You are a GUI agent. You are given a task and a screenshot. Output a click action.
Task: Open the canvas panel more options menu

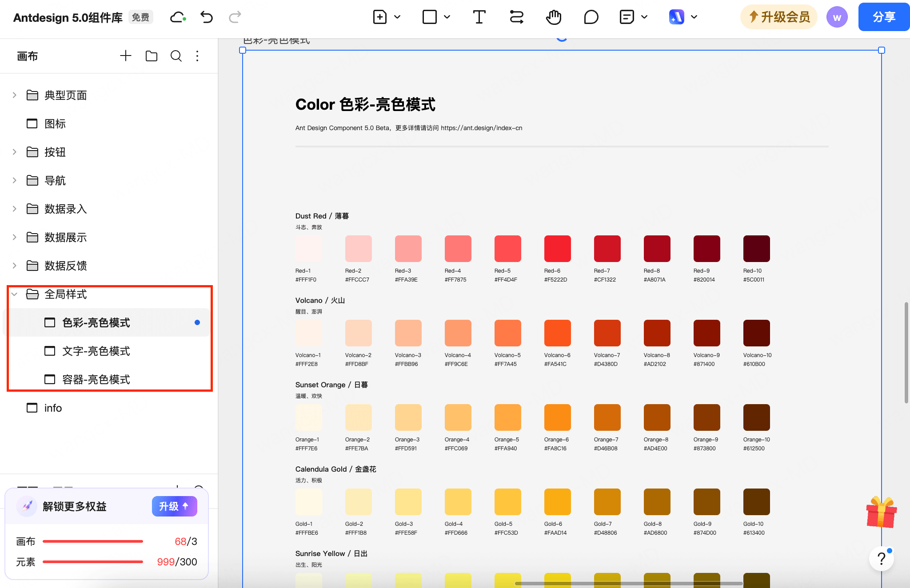click(197, 56)
